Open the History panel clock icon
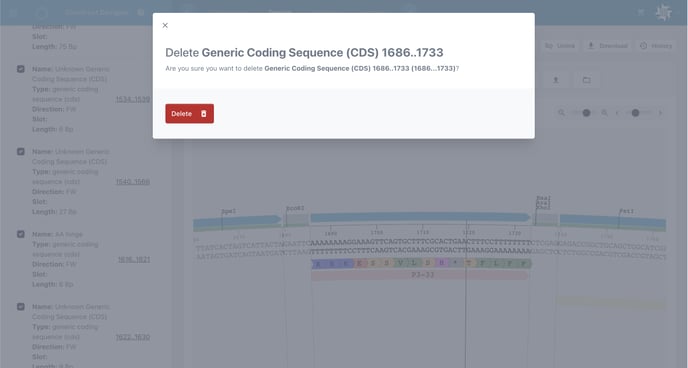Viewport: 688px width, 368px height. click(643, 46)
